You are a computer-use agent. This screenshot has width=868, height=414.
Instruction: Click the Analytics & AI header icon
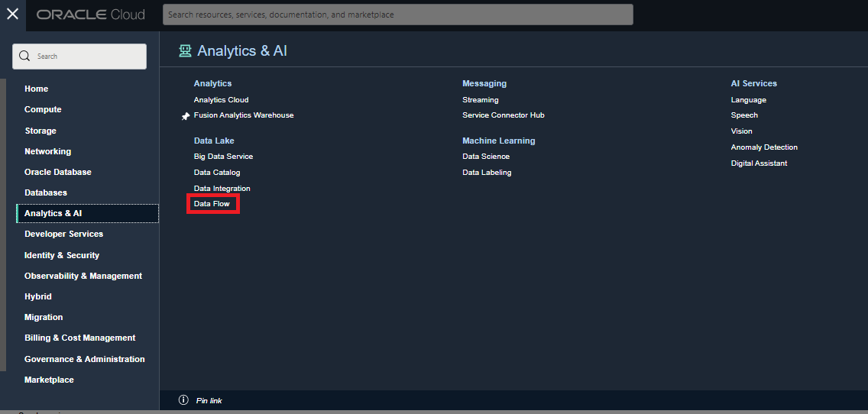[x=185, y=51]
